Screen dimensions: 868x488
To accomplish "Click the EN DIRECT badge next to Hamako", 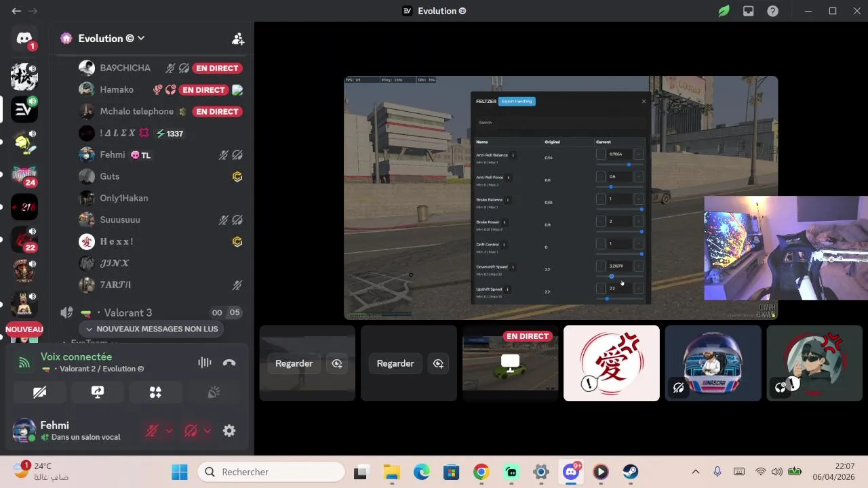I will pos(203,89).
